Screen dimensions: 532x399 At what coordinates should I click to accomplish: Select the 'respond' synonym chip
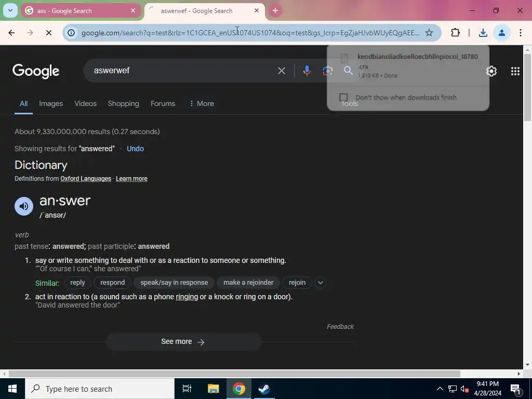pyautogui.click(x=112, y=283)
